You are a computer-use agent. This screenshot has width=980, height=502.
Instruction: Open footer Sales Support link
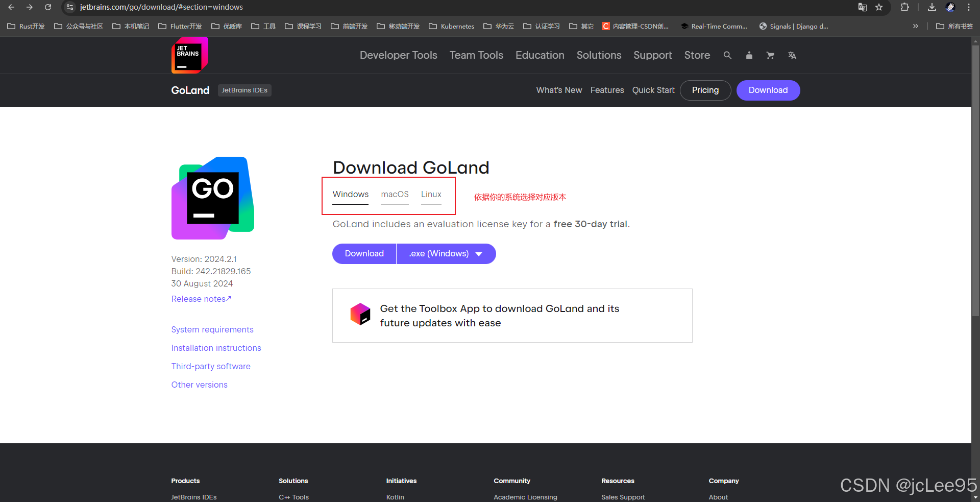point(623,497)
